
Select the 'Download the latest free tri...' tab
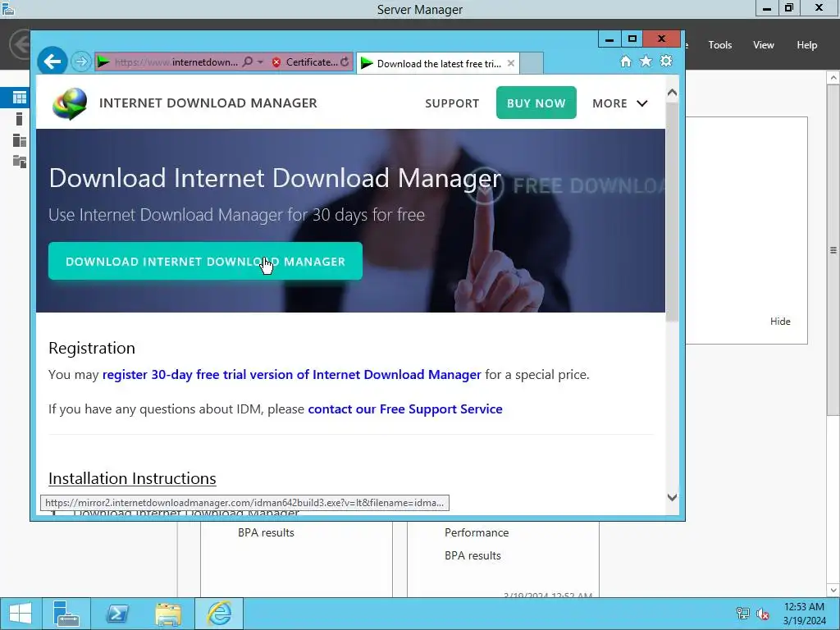(x=431, y=64)
